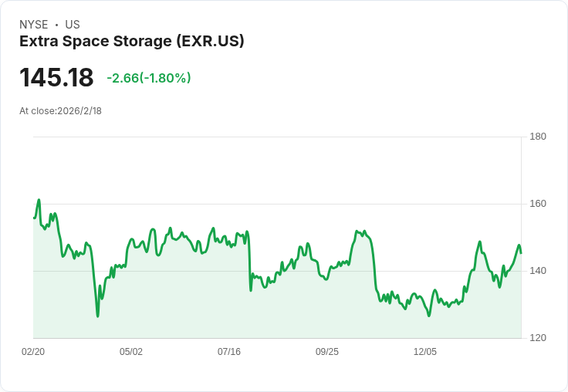Click the US market label

click(x=73, y=25)
